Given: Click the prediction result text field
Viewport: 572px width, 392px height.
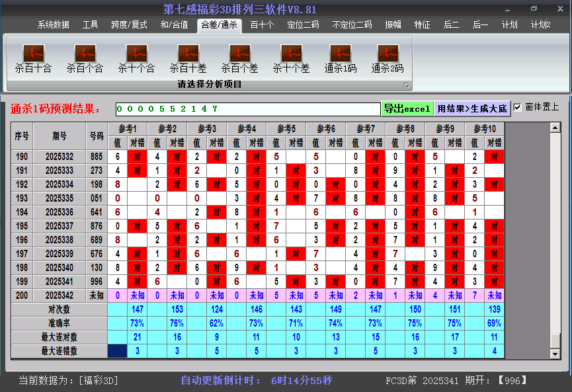Looking at the screenshot, I should point(248,108).
